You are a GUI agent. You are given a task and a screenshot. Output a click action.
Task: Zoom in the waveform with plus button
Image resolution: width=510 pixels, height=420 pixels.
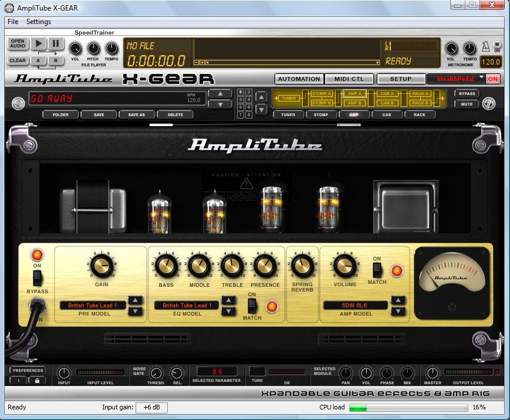tap(202, 62)
